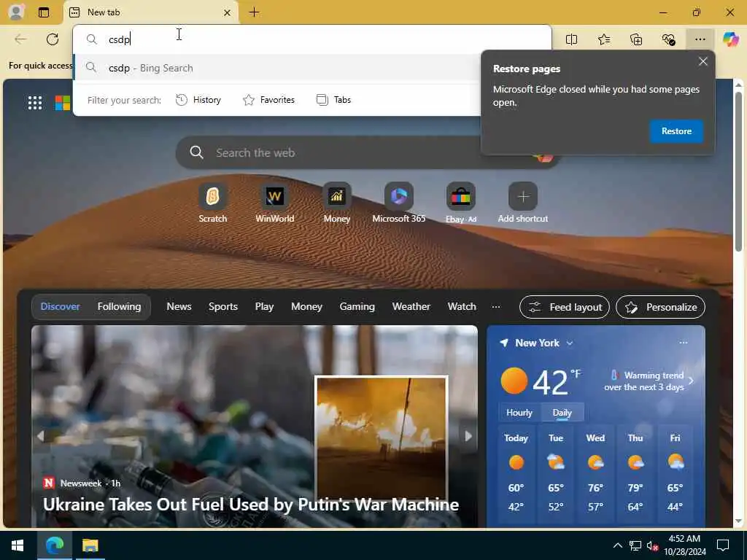Open the Collections toolbar icon
The width and height of the screenshot is (747, 560).
[636, 39]
